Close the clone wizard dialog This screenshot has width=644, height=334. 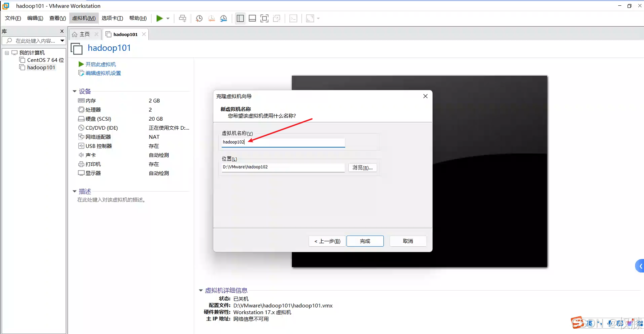[x=425, y=96]
